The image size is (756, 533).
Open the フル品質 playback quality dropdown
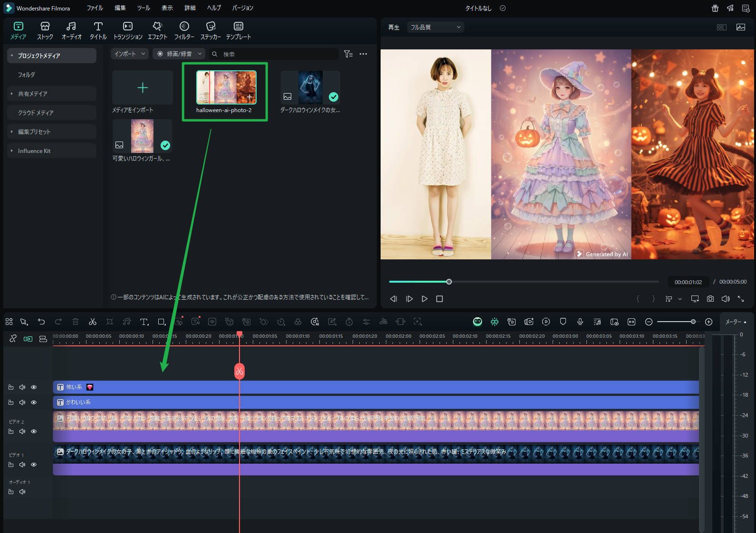pyautogui.click(x=435, y=28)
